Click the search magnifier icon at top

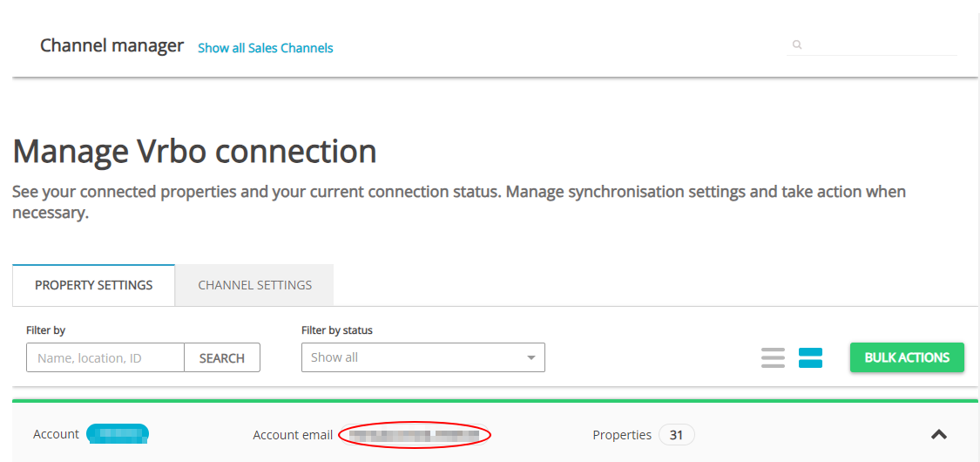click(797, 44)
